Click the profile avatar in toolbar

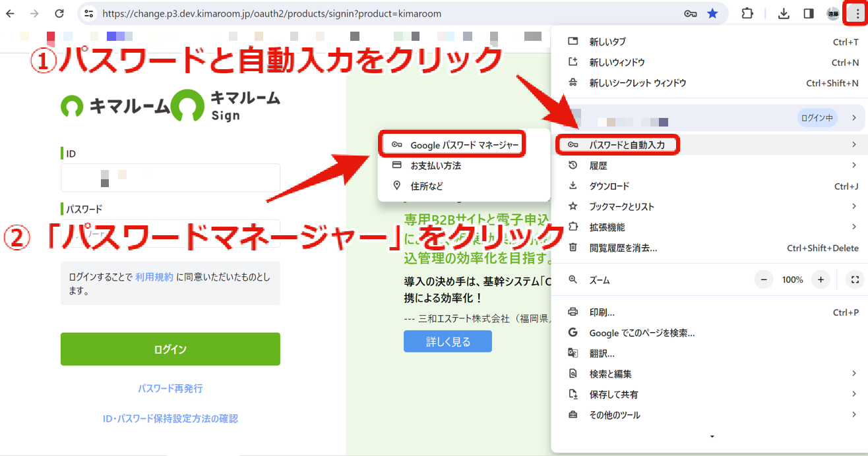pos(833,14)
